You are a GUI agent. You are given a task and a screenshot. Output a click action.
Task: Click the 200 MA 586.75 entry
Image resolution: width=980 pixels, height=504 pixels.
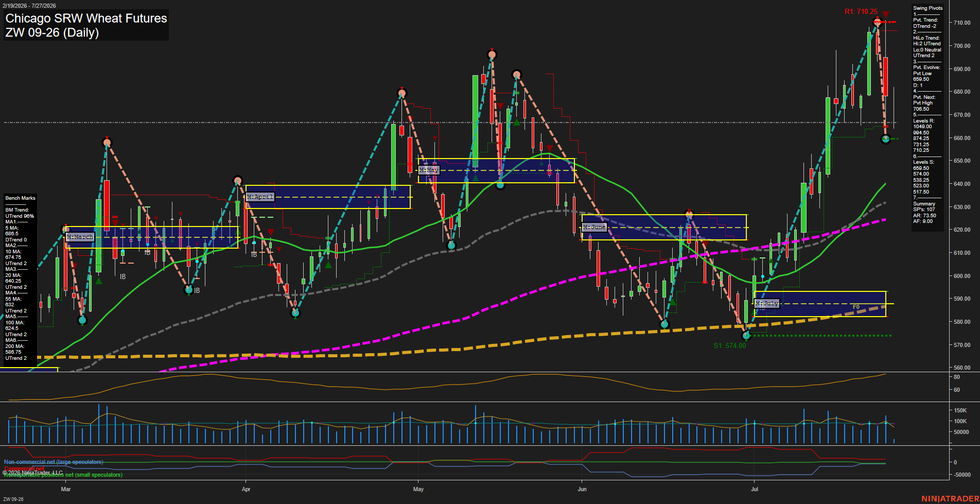point(15,350)
